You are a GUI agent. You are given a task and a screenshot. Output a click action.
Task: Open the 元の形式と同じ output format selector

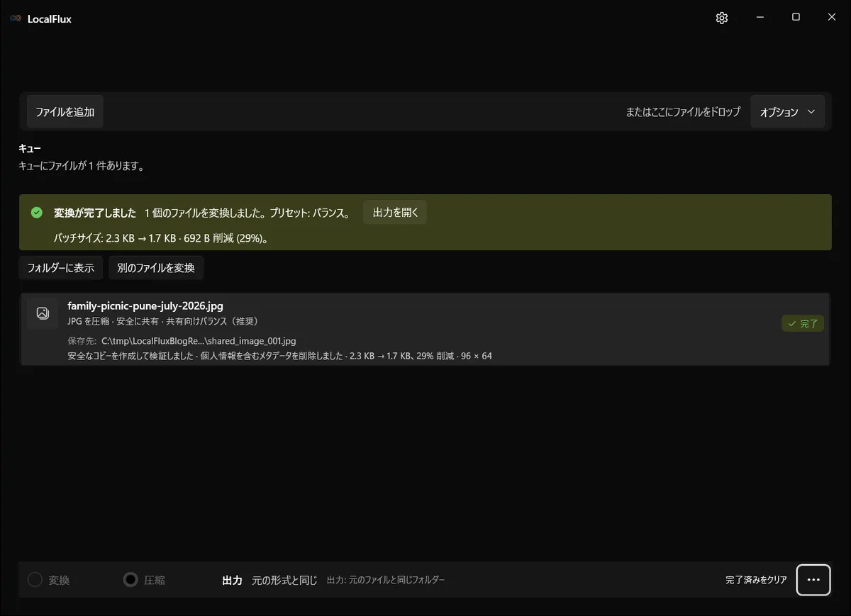coord(284,580)
